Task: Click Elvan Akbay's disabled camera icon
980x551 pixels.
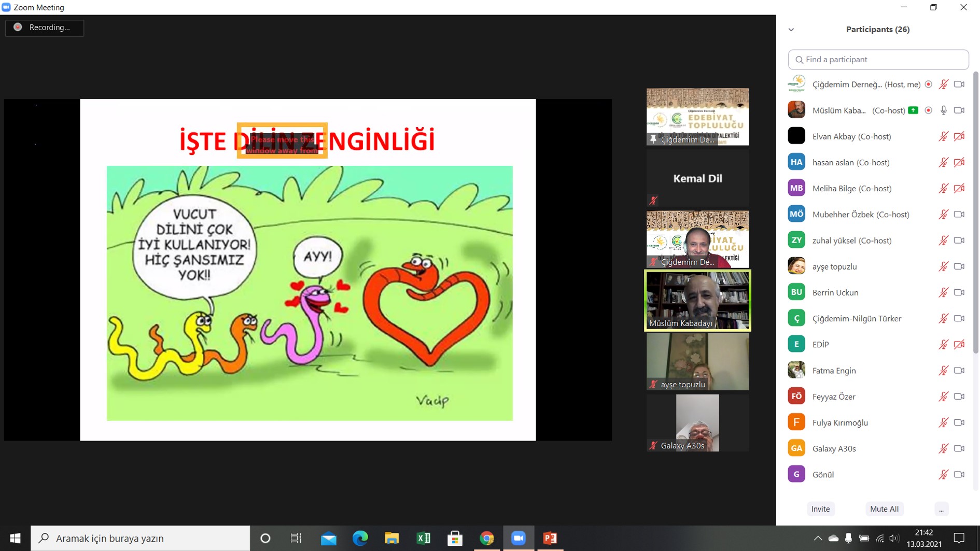Action: click(959, 136)
